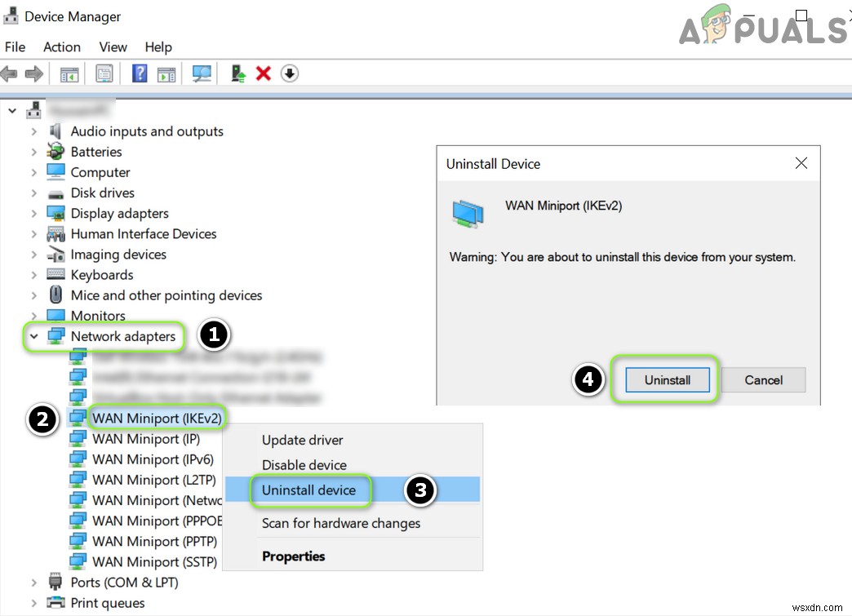The height and width of the screenshot is (616, 852).
Task: Click the WAN Miniport (L2TP) adapter icon
Action: [78, 479]
